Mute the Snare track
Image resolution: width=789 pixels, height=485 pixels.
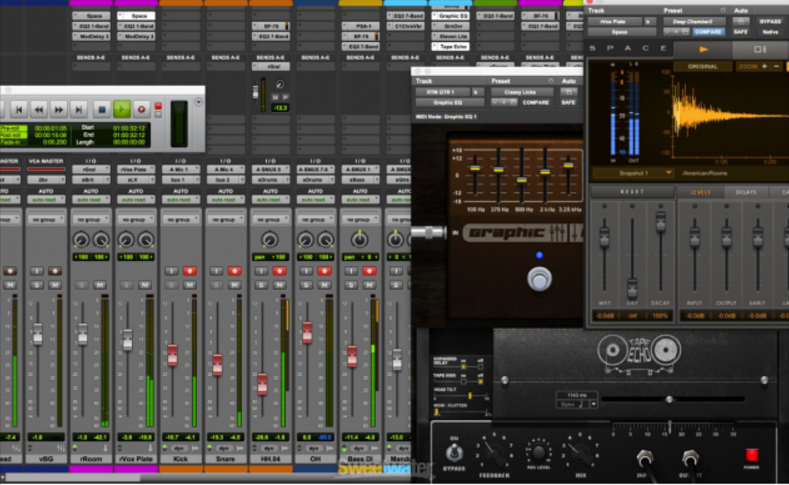pos(234,285)
